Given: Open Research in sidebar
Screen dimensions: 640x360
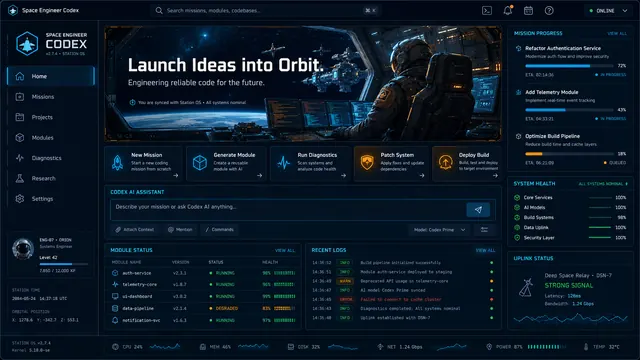Looking at the screenshot, I should click(x=51, y=178).
